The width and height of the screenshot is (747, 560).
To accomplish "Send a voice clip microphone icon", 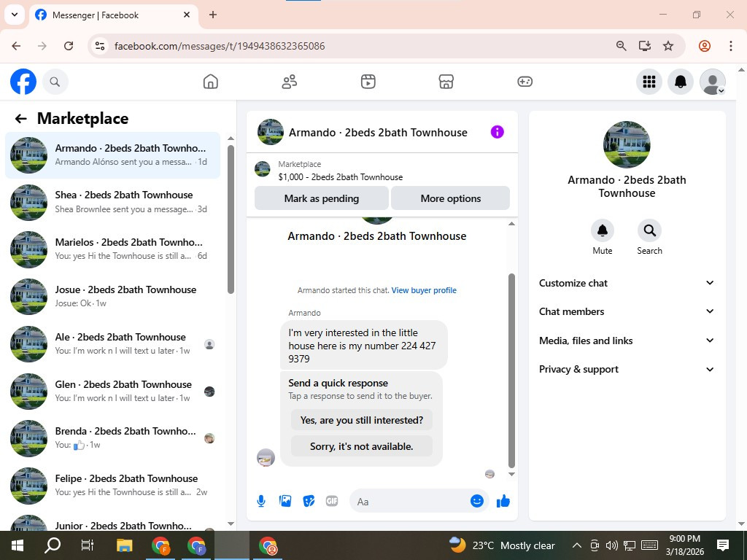I will [261, 501].
